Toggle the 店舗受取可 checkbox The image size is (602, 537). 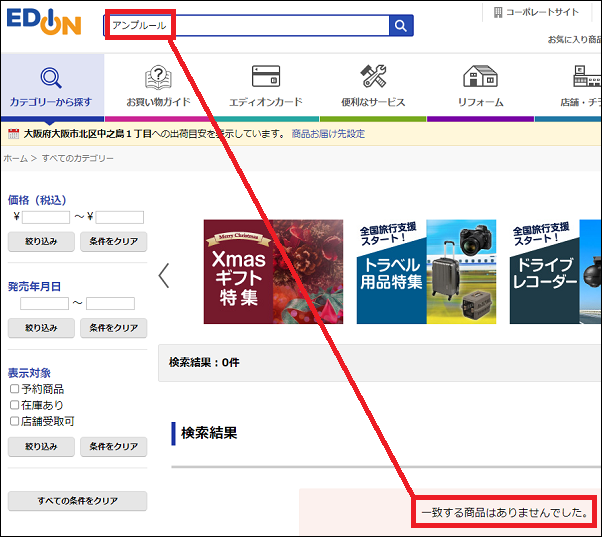click(14, 421)
